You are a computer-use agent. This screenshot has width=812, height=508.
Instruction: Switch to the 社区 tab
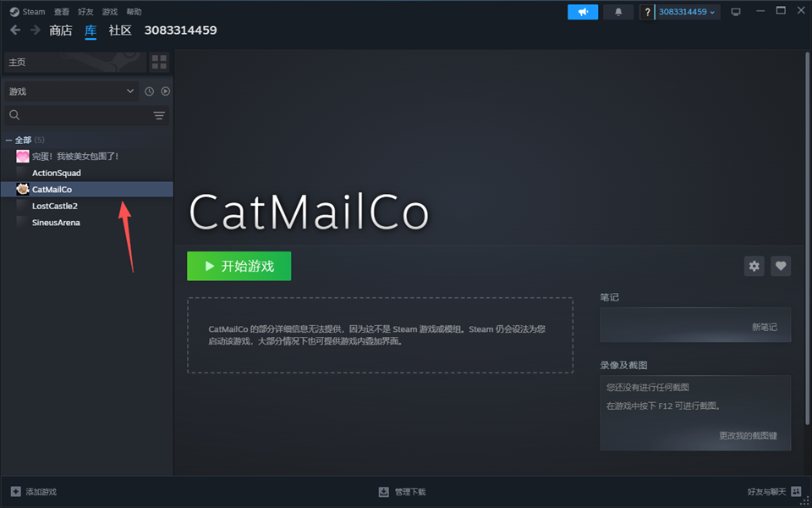(x=120, y=30)
